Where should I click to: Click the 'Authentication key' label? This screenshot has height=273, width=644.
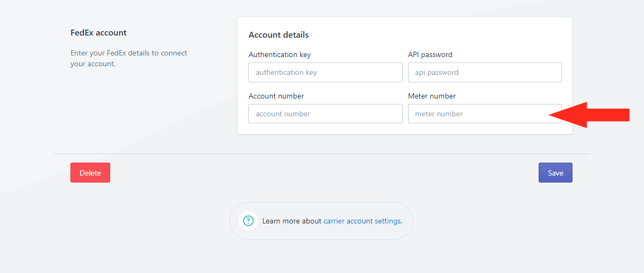click(280, 54)
